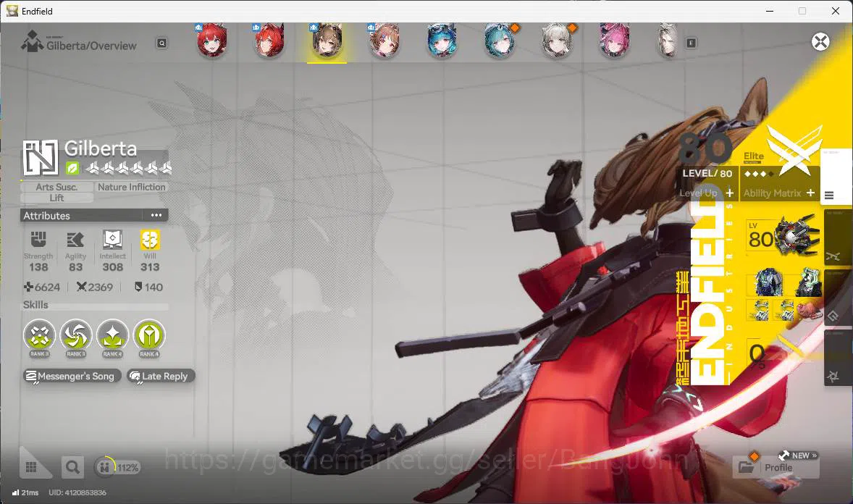Click the UID 4120853836 text
Screen dimensions: 853x504
pyautogui.click(x=77, y=492)
